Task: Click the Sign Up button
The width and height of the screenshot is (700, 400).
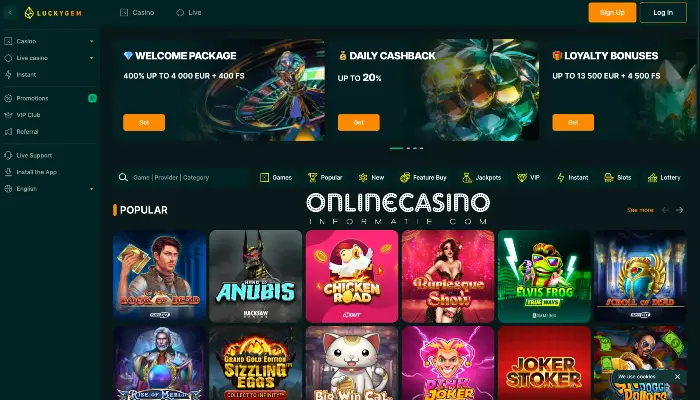Action: (x=612, y=12)
